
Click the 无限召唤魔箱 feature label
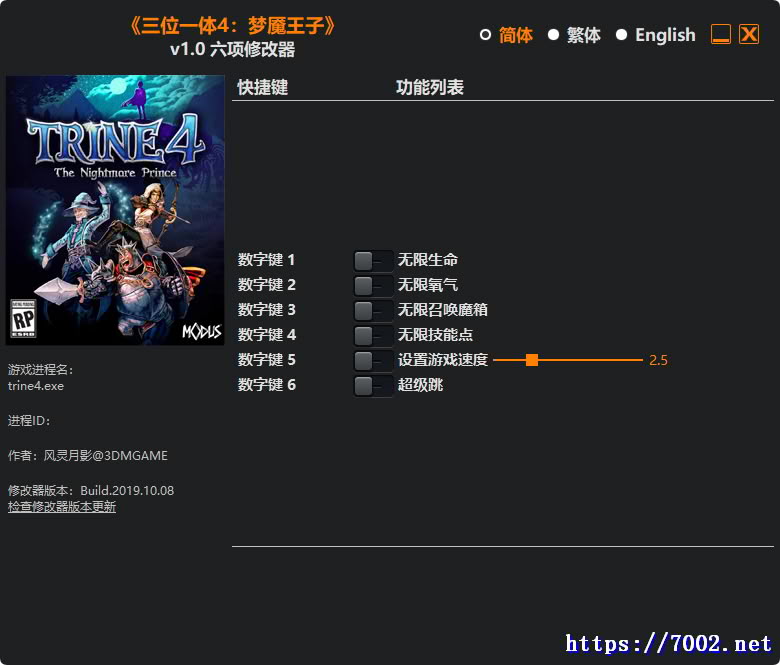click(x=443, y=309)
